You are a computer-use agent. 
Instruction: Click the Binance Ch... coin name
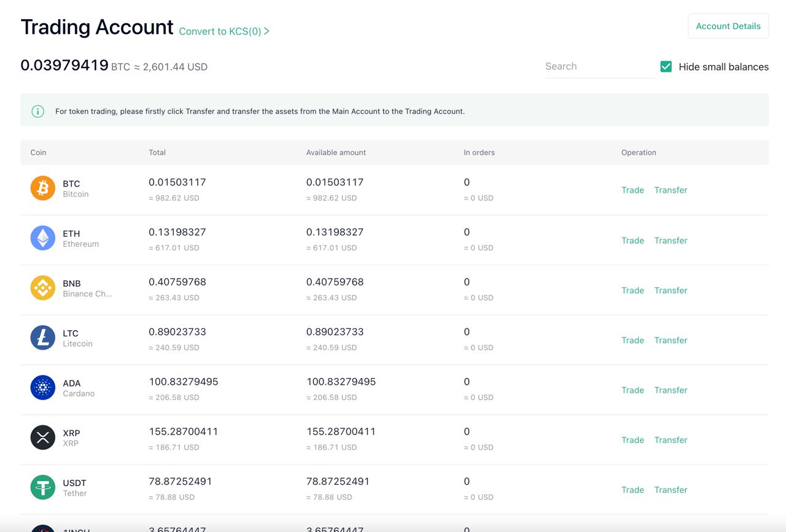(87, 294)
